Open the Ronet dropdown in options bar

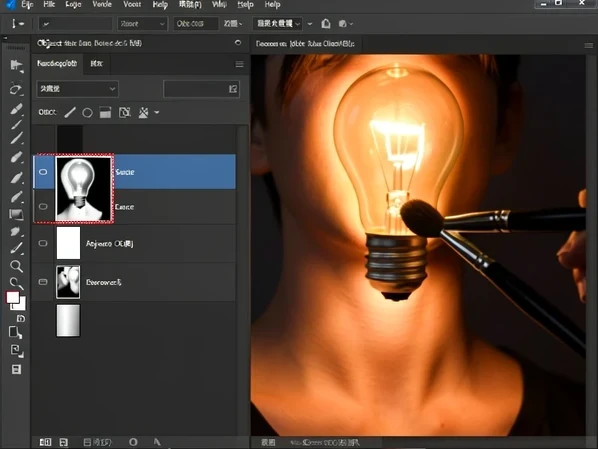click(142, 24)
